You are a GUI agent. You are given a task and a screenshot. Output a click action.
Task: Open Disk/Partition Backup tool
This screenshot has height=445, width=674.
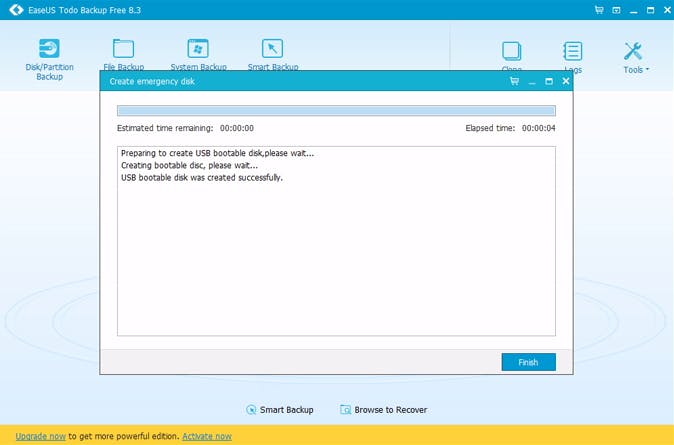coord(49,58)
